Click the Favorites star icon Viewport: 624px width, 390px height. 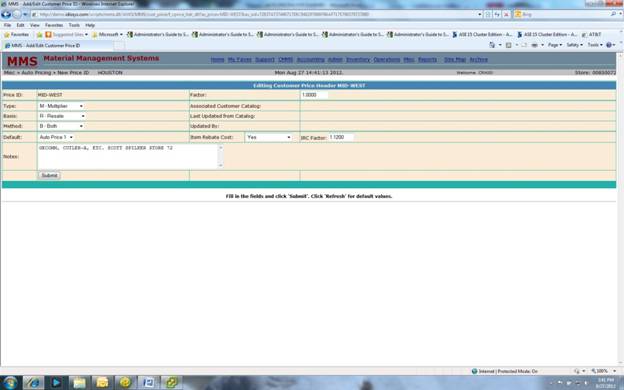(7, 35)
